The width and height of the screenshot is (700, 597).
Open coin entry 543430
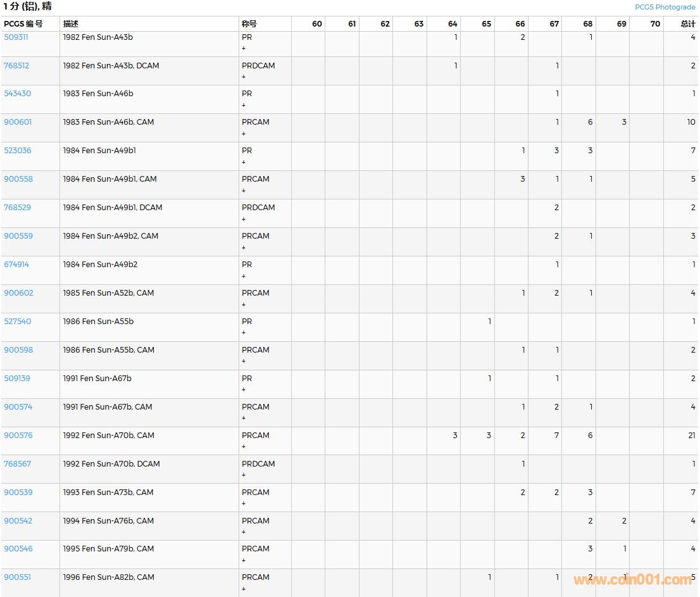(x=17, y=94)
